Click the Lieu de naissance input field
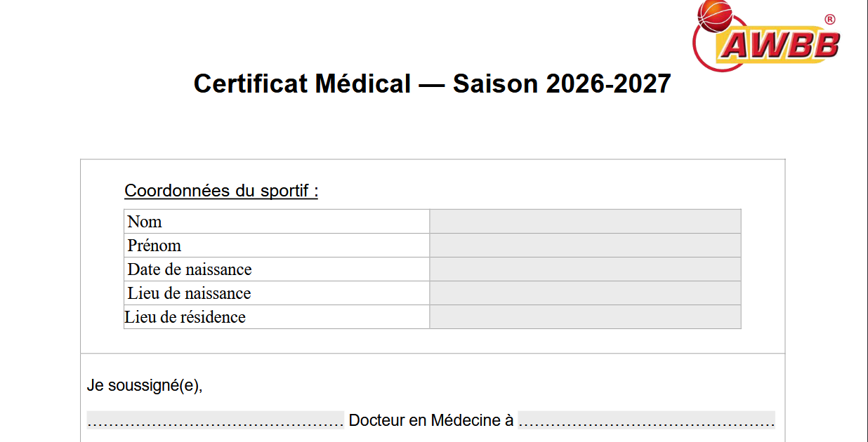Image resolution: width=868 pixels, height=442 pixels. click(x=585, y=293)
